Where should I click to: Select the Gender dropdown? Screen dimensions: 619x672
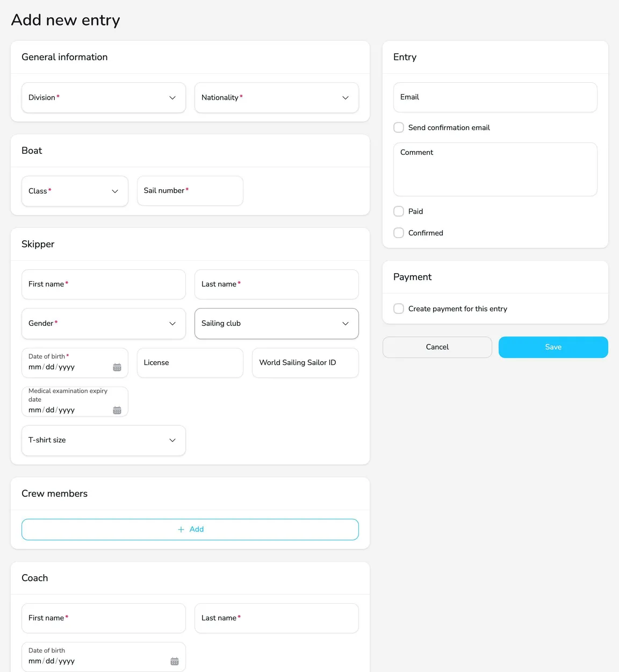(x=104, y=323)
